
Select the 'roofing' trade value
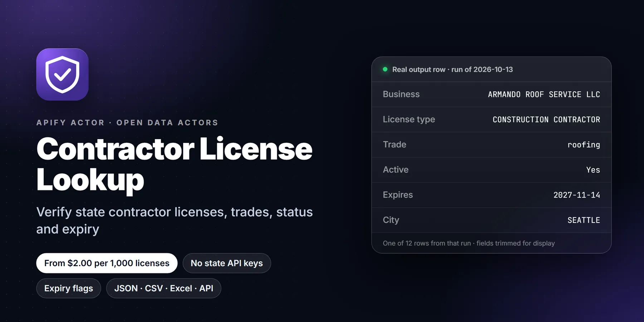point(584,145)
